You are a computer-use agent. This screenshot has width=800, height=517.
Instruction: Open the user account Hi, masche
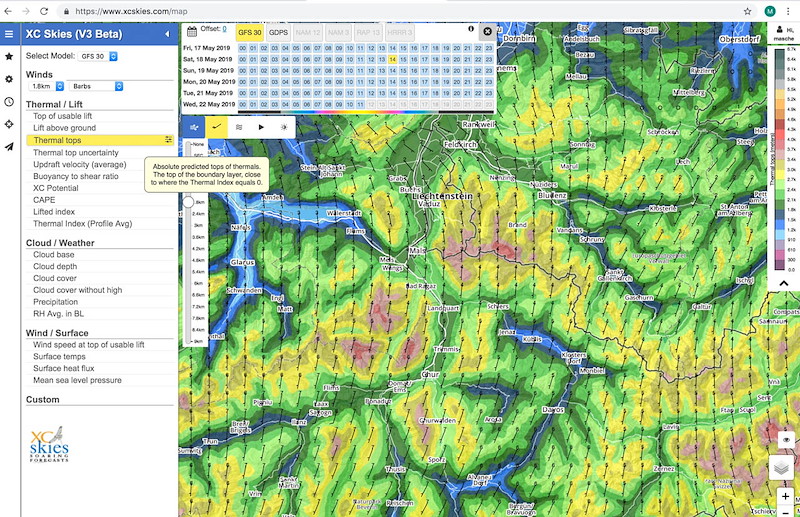coord(783,34)
